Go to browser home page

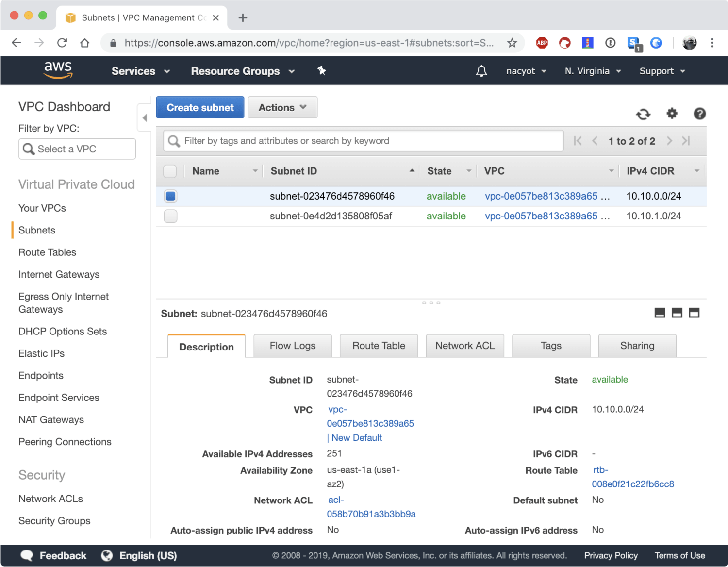(x=85, y=43)
